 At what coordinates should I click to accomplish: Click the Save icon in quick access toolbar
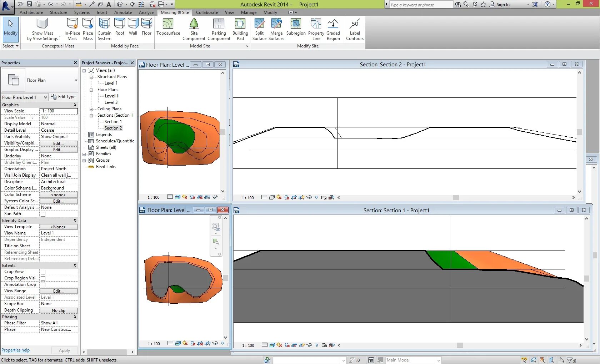[29, 4]
